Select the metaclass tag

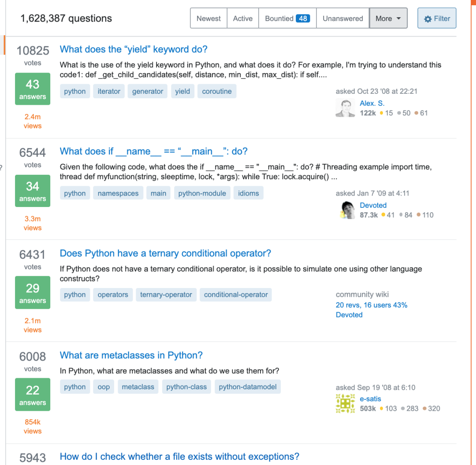pyautogui.click(x=138, y=387)
